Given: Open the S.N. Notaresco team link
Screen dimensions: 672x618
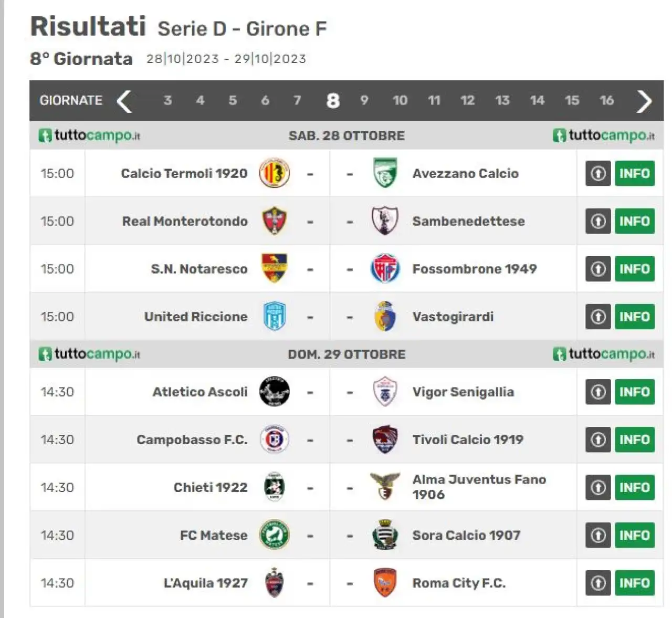Looking at the screenshot, I should (x=199, y=269).
